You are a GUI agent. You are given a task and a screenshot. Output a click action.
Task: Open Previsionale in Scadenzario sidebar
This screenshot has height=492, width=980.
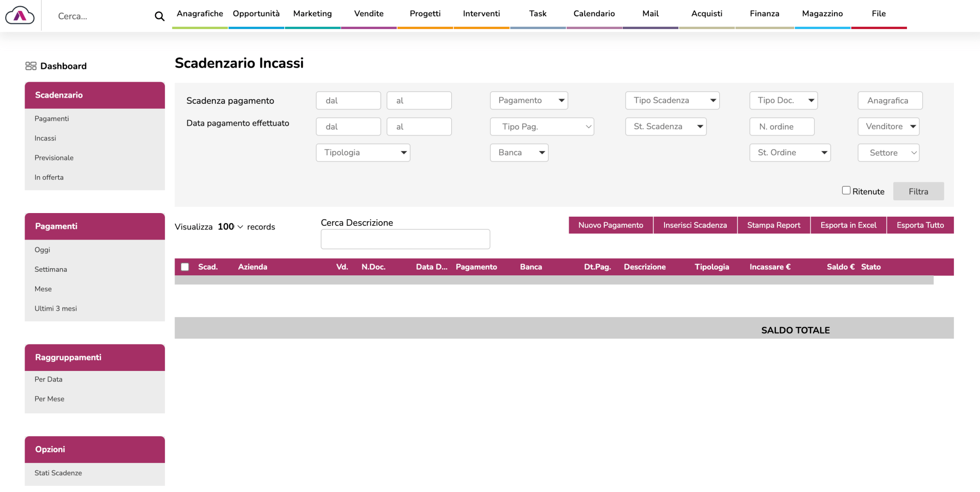54,158
